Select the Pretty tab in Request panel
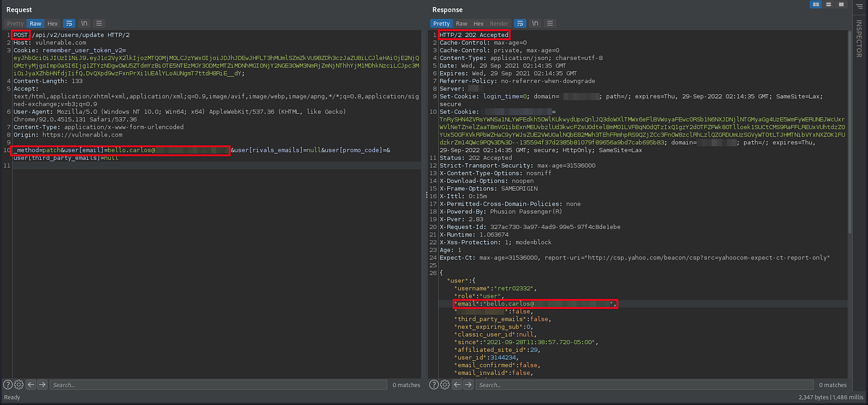 click(x=15, y=24)
